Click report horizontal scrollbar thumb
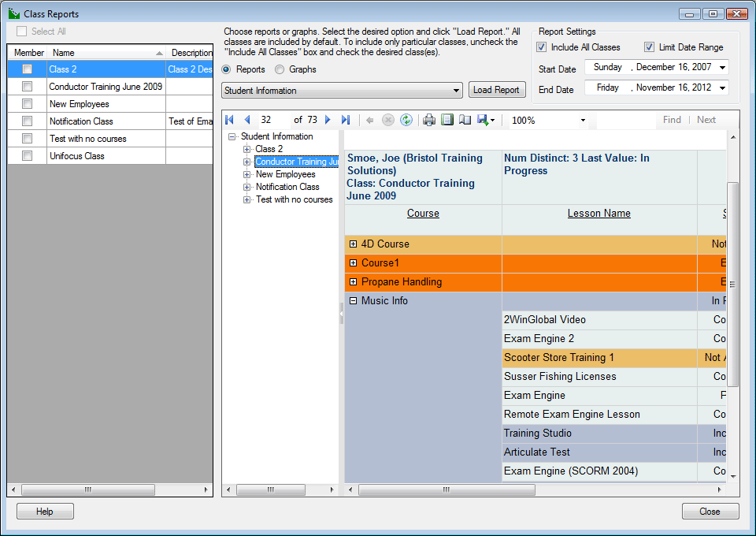The height and width of the screenshot is (536, 756). [x=447, y=489]
